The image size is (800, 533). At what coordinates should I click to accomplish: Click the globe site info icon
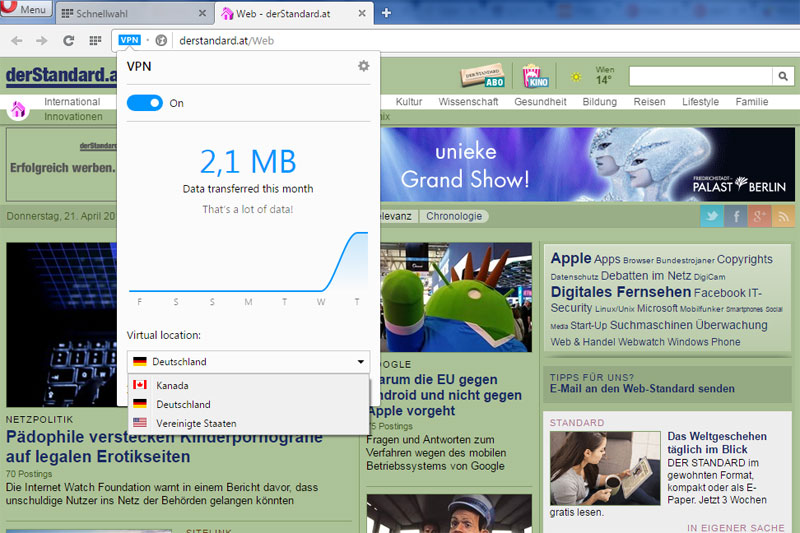(161, 40)
